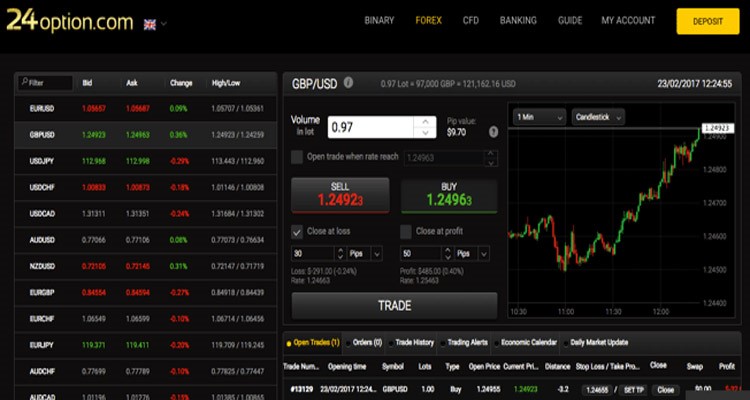Image resolution: width=750 pixels, height=400 pixels.
Task: Uncheck the Close at loss checkbox
Action: pyautogui.click(x=296, y=231)
